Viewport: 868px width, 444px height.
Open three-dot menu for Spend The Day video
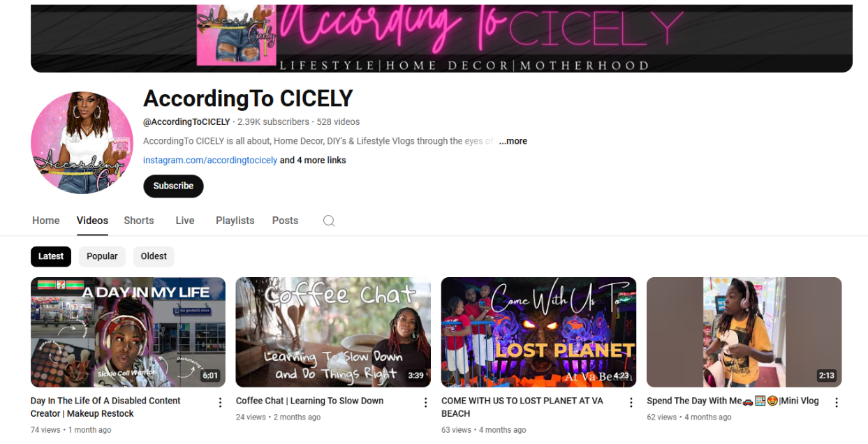(x=836, y=402)
